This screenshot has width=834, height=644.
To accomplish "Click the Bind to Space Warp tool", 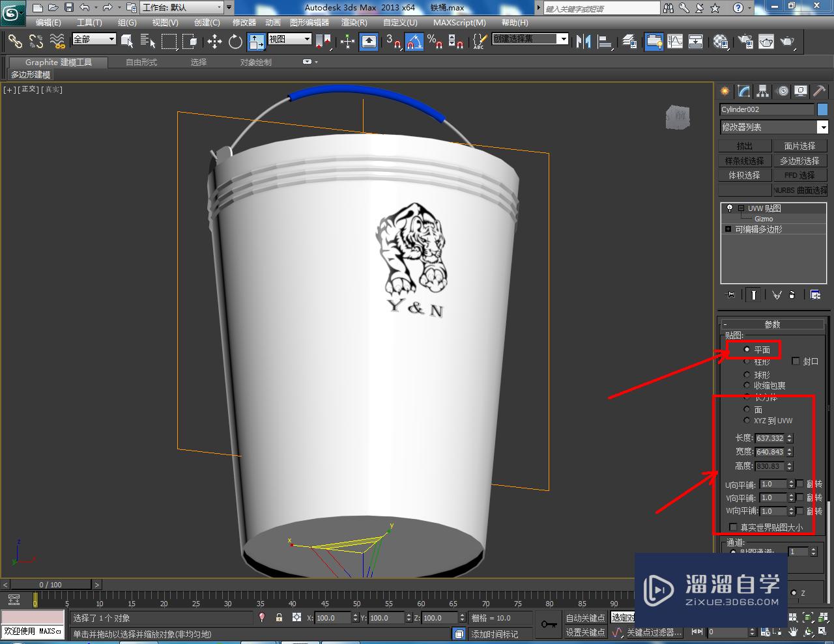I will click(x=57, y=41).
